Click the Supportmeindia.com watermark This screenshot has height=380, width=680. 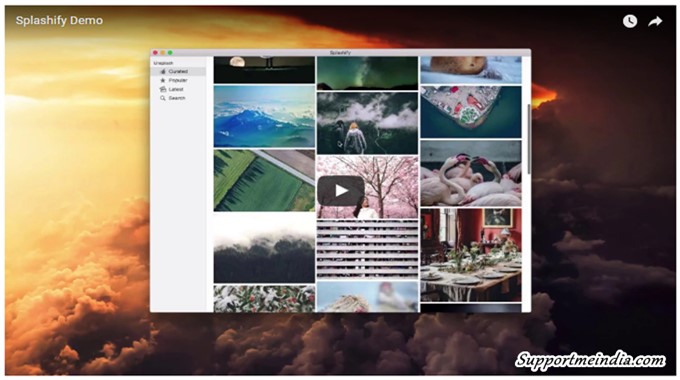click(590, 360)
